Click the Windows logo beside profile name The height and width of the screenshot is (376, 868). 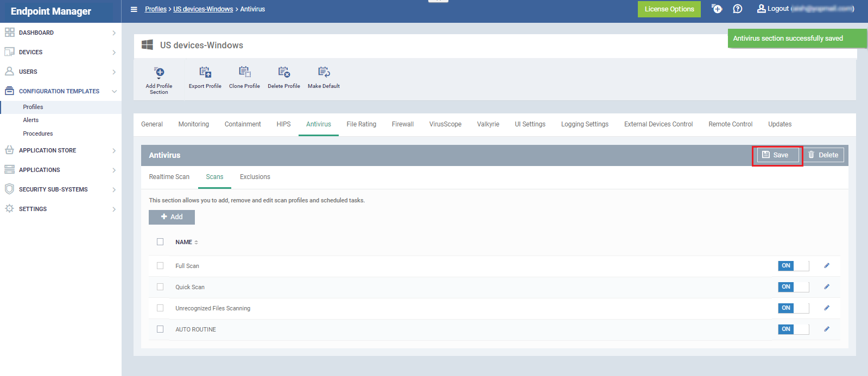[147, 45]
